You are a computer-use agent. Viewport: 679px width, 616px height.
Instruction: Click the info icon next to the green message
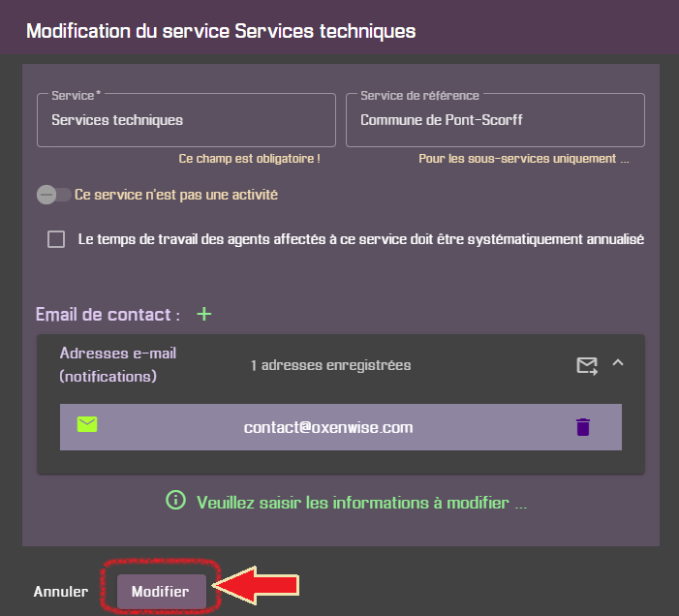click(x=175, y=501)
